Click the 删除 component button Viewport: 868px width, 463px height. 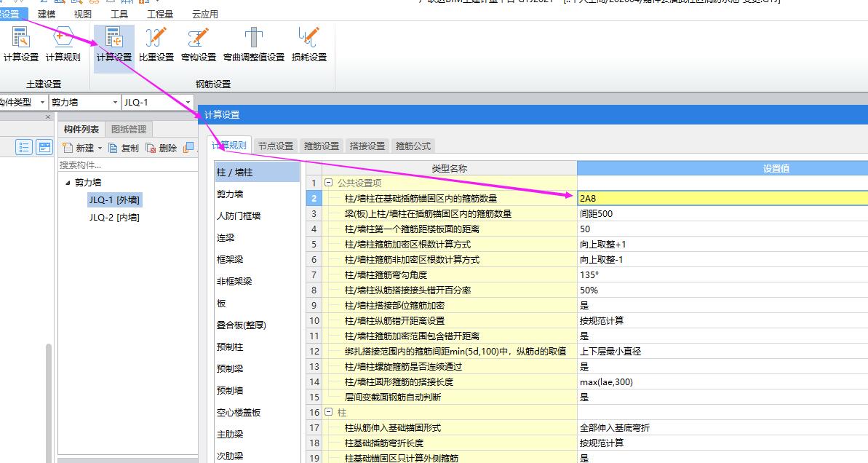161,148
